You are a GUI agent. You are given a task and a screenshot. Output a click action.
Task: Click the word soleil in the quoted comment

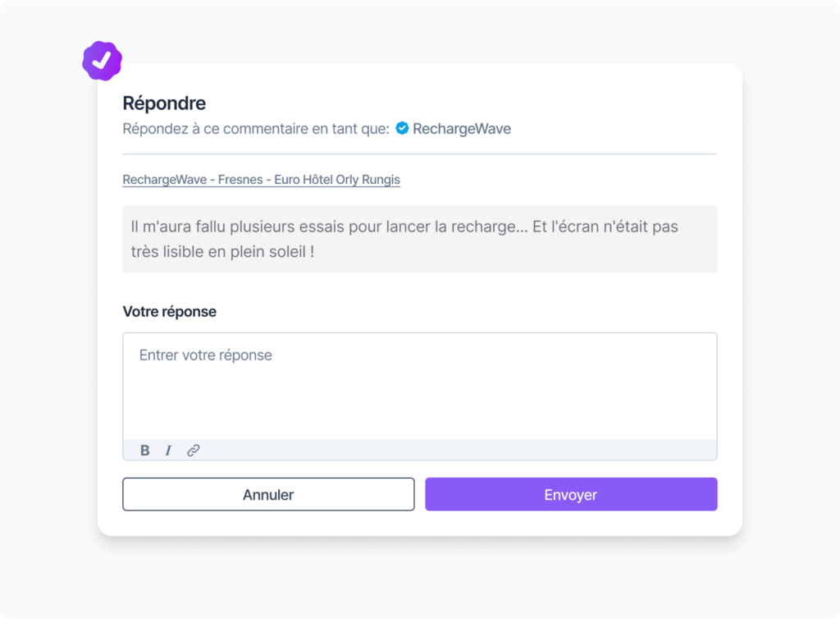point(288,251)
